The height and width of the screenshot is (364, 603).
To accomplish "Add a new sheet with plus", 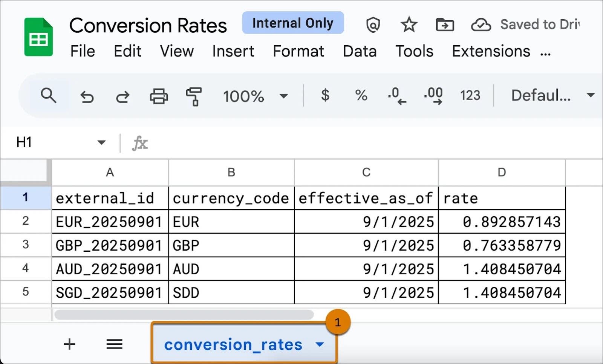I will [x=69, y=344].
